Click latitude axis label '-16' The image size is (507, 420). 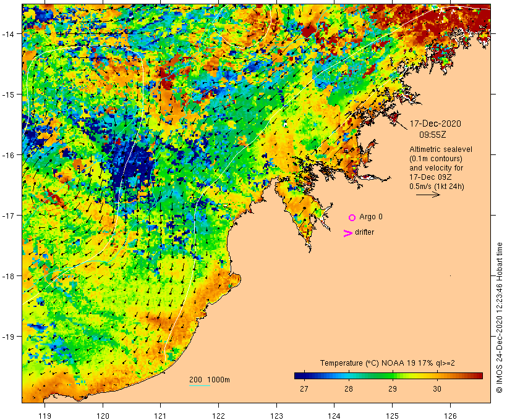tap(8, 155)
